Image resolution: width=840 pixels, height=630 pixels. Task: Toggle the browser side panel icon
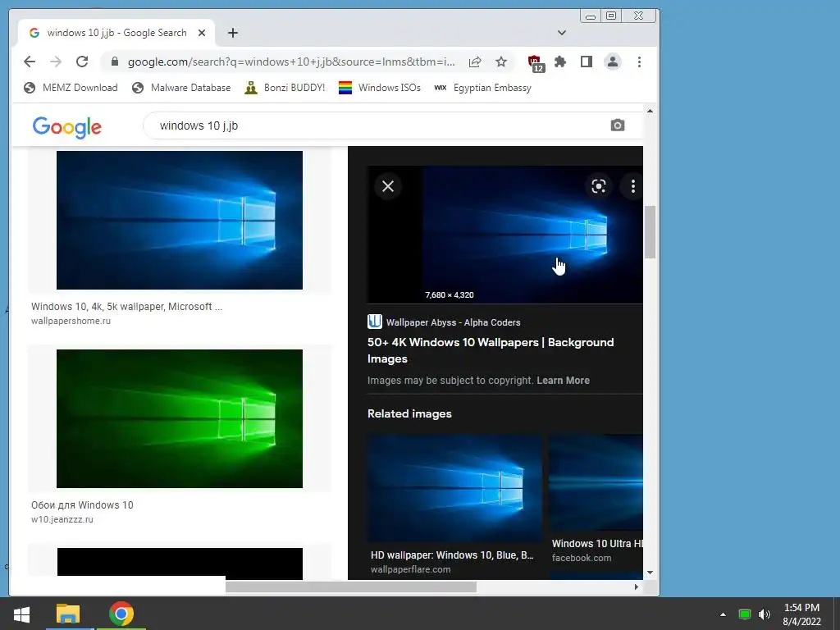tap(587, 62)
